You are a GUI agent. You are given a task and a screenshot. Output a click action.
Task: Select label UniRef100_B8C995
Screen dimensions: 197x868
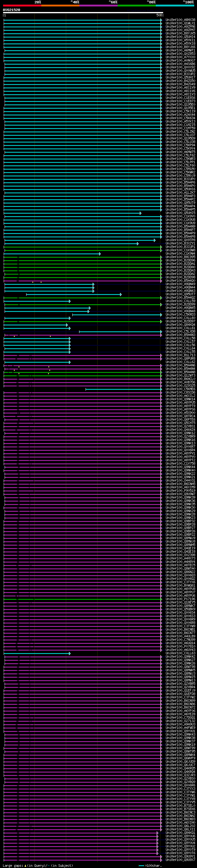pyautogui.click(x=180, y=257)
